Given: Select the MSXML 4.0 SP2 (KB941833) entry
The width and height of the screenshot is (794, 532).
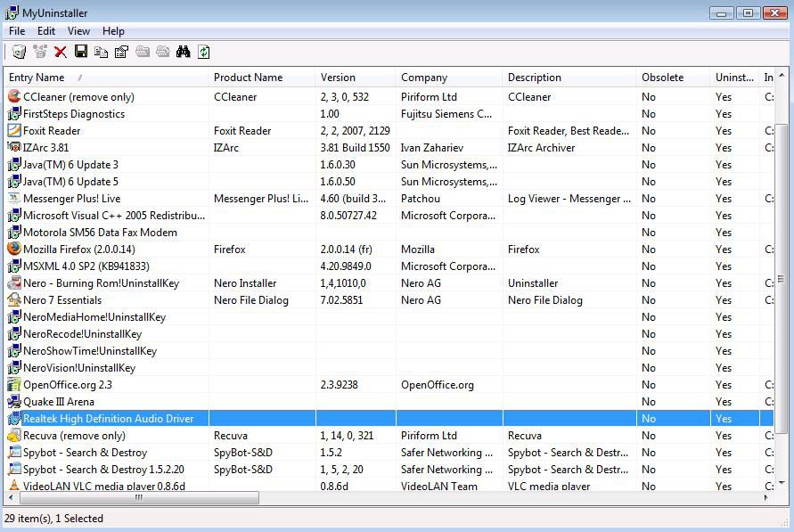Looking at the screenshot, I should (86, 266).
